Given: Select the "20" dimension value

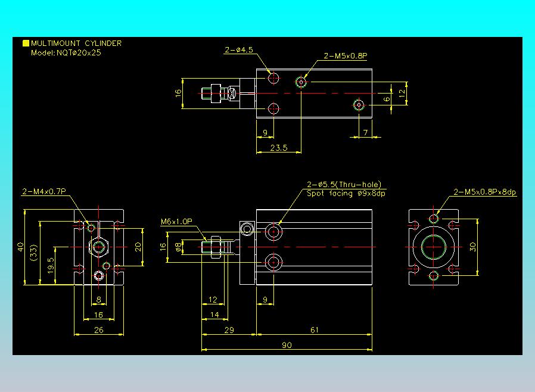Looking at the screenshot, I should 138,247.
